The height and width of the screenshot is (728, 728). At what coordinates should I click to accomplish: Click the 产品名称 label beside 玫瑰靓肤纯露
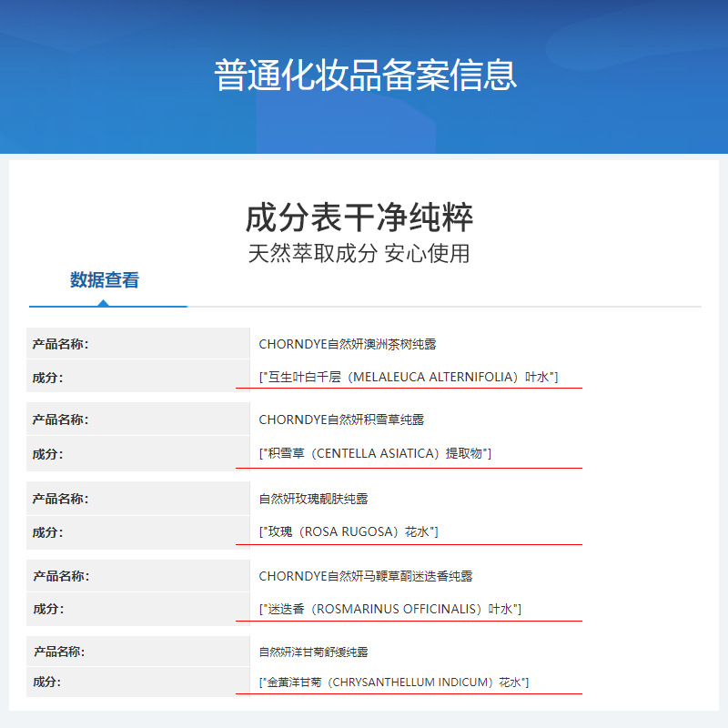61,499
